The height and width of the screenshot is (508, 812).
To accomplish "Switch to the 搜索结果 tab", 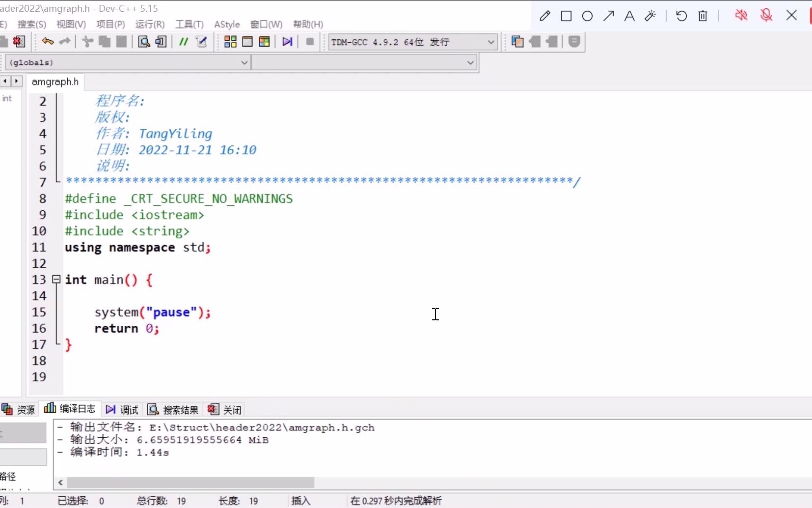I will (x=173, y=409).
